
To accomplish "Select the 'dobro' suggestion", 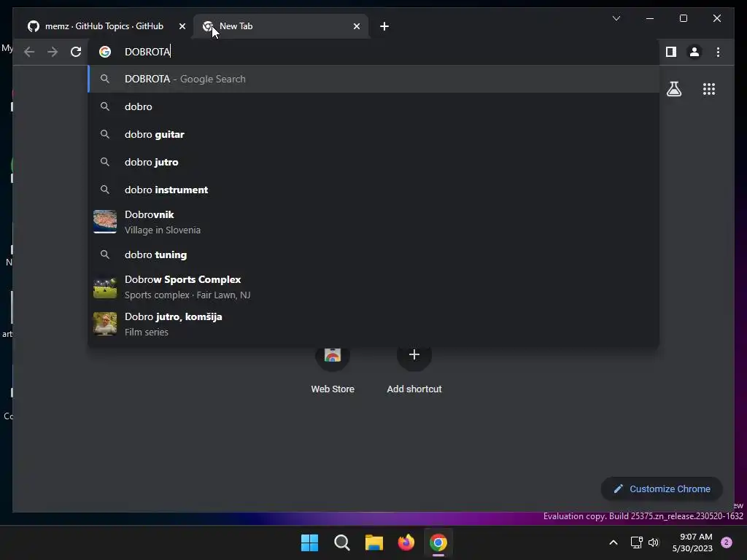I will click(x=373, y=106).
